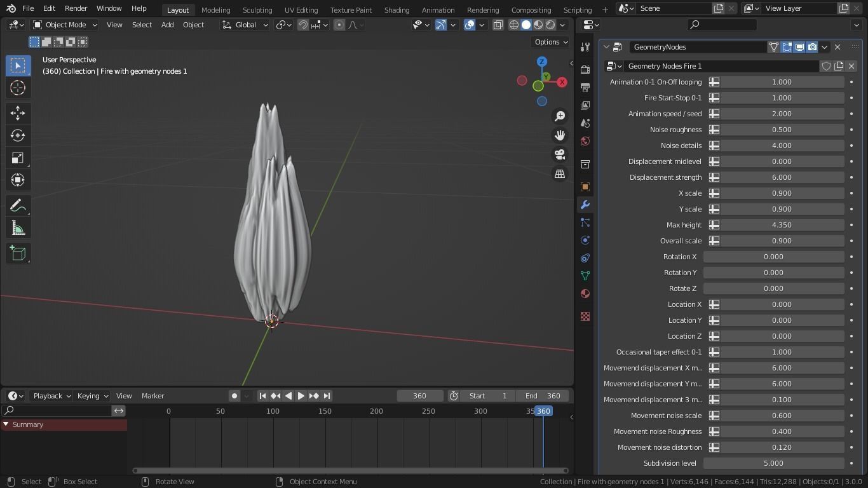Screen dimensions: 868x488
Task: Collapse the Summary row in timeline
Action: click(6, 424)
